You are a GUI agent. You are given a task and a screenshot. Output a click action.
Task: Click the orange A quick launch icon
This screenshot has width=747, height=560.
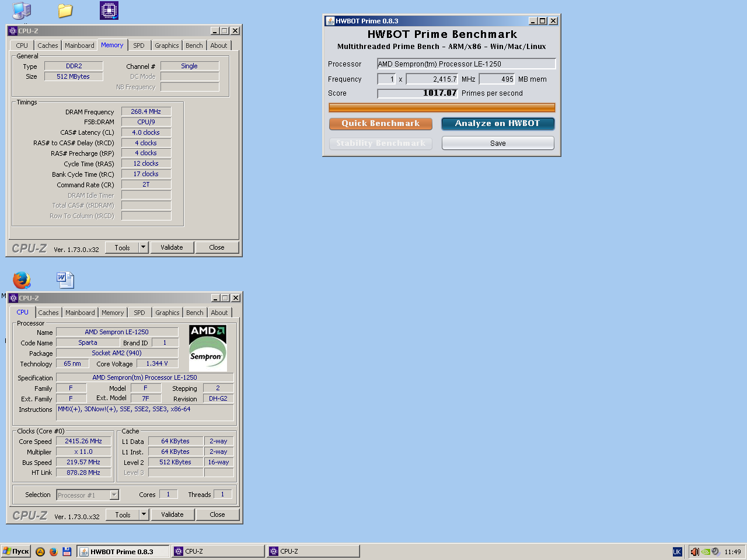click(x=40, y=551)
